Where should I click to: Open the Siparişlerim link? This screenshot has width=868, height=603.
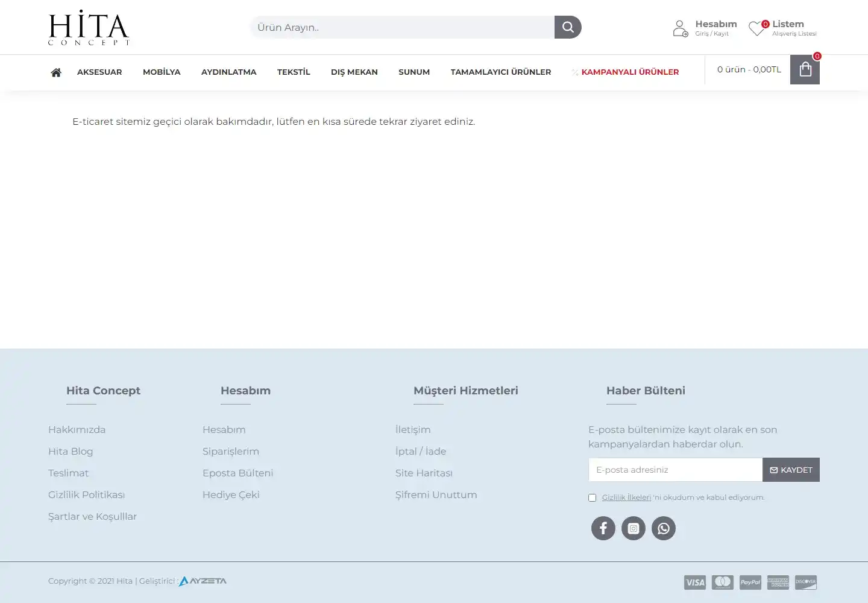[231, 451]
